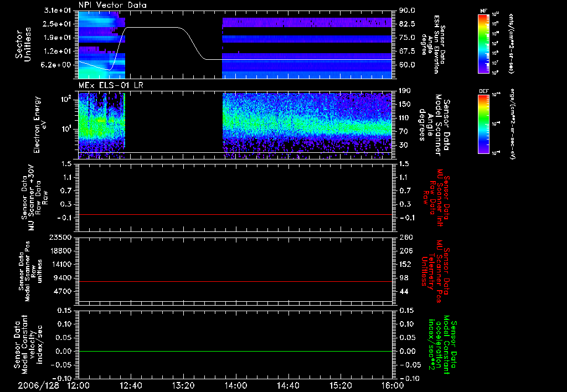The height and width of the screenshot is (392, 567).
Task: Click the red line in MU Scanner +30V panel
Action: point(235,214)
